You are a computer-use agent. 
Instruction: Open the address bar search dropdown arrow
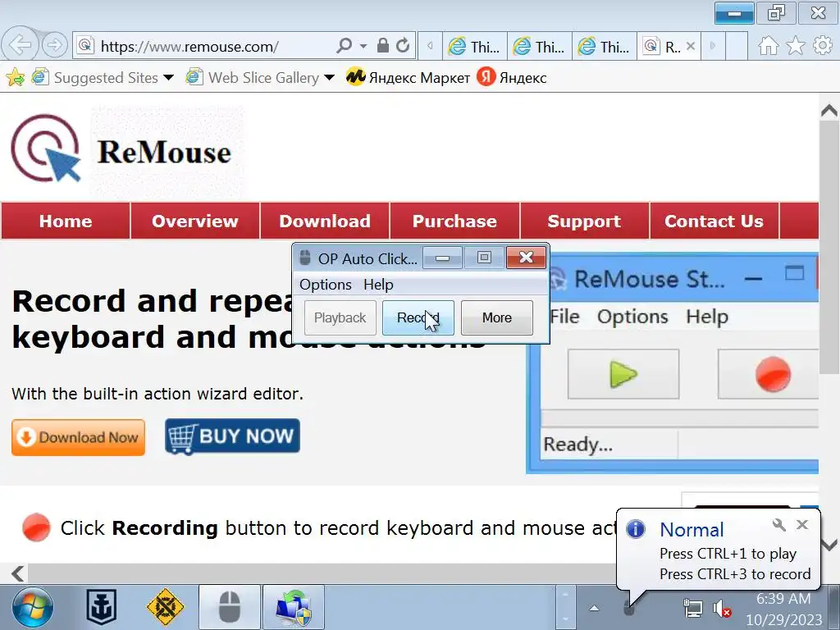(363, 46)
